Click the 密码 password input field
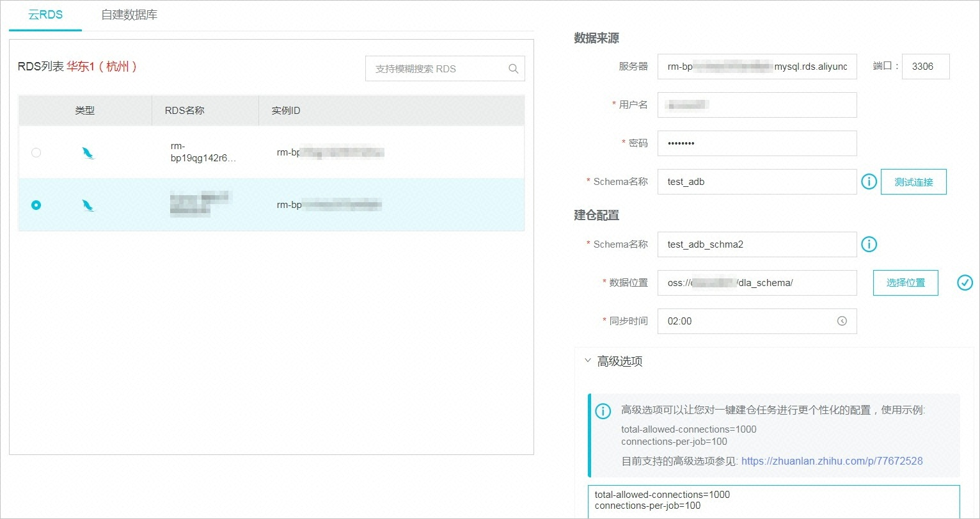This screenshot has height=519, width=980. (x=757, y=143)
